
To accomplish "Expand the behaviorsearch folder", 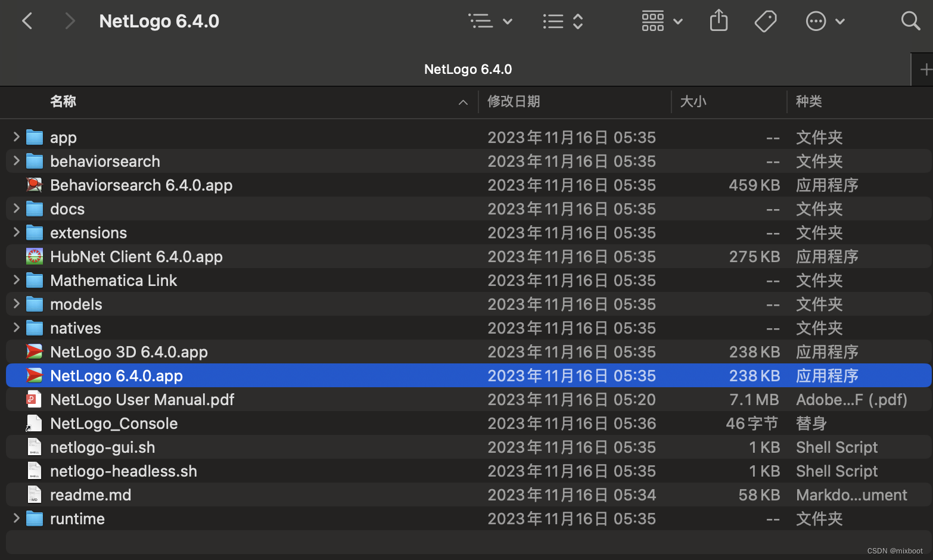I will [16, 161].
